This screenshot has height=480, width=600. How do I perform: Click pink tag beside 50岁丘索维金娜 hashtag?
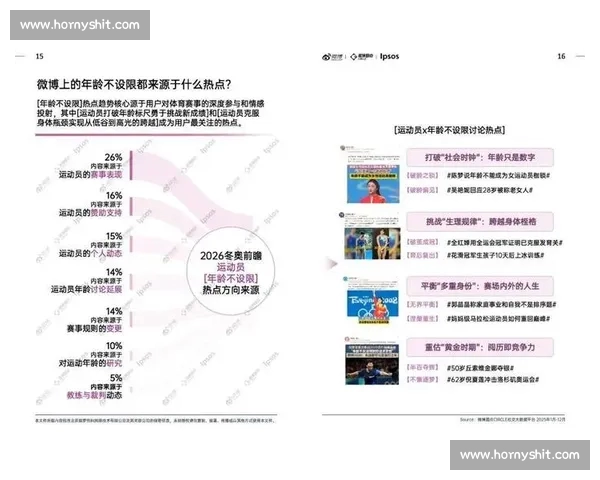pos(422,367)
